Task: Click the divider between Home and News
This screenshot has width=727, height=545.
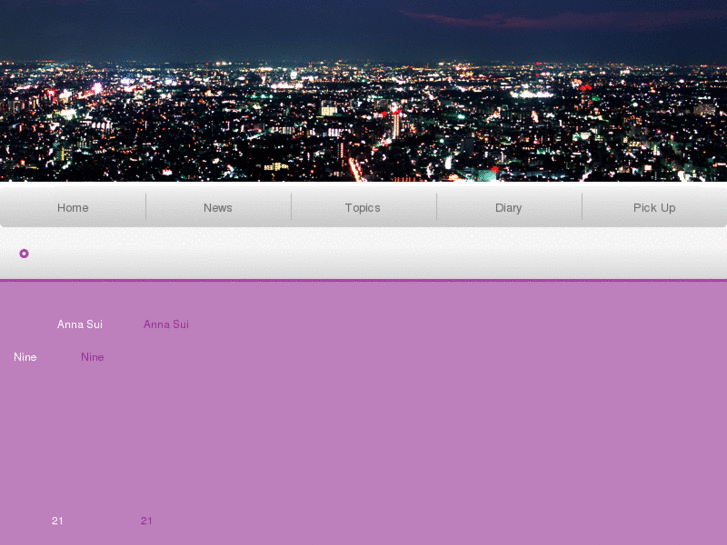Action: click(146, 207)
